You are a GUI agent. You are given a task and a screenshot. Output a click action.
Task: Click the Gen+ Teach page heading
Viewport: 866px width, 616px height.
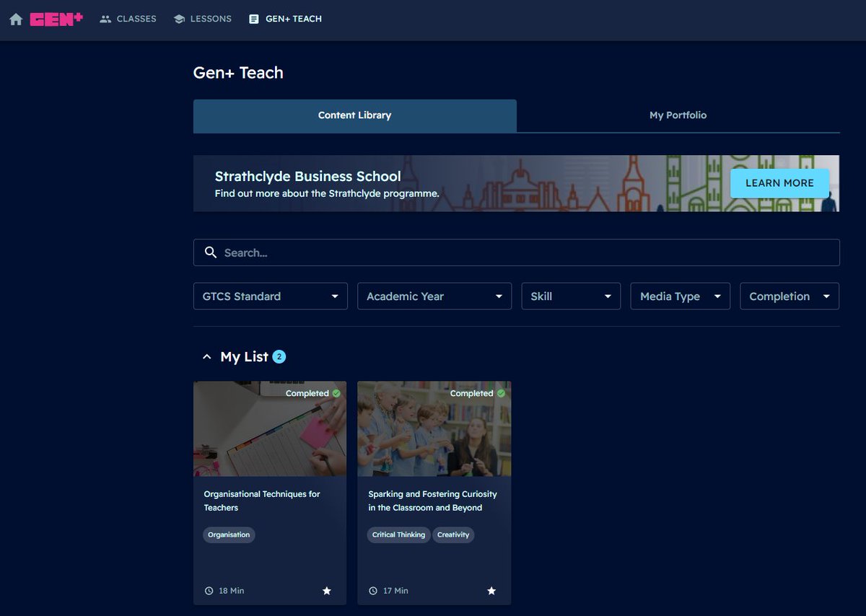coord(238,73)
